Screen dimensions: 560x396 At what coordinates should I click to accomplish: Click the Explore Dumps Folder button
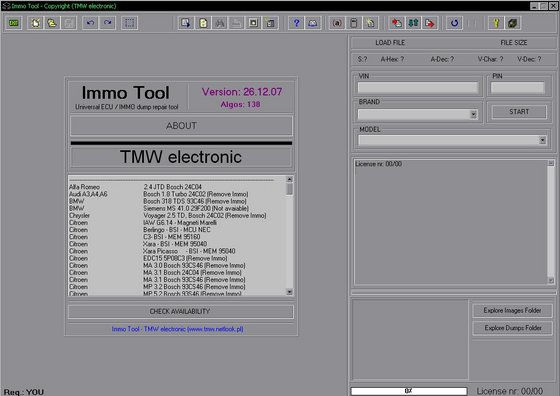coord(513,328)
